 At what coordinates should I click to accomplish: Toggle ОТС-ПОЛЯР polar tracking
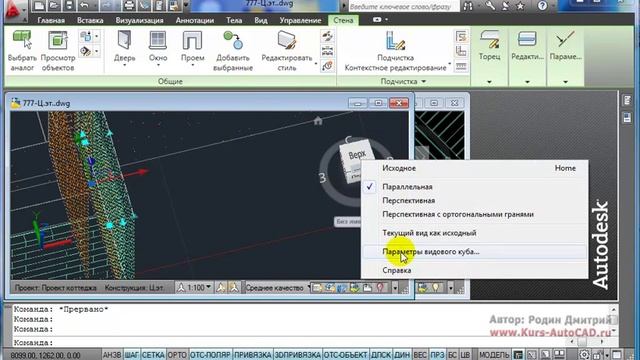[211, 355]
